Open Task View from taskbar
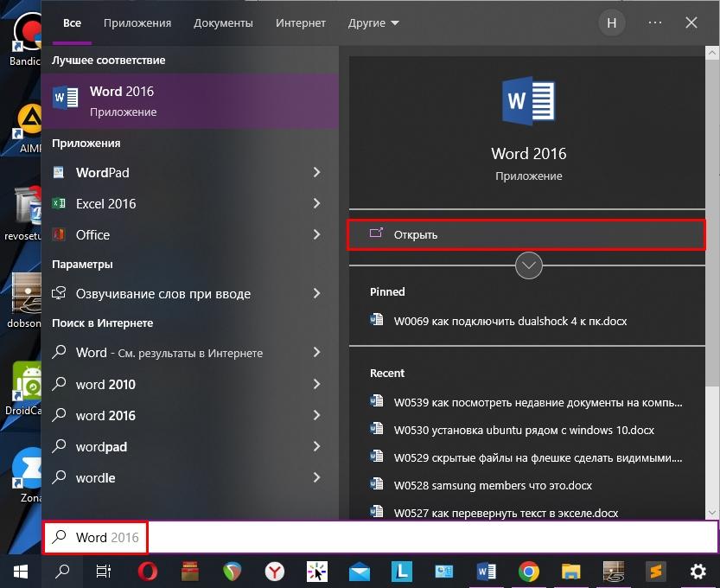The width and height of the screenshot is (720, 588). pyautogui.click(x=104, y=572)
